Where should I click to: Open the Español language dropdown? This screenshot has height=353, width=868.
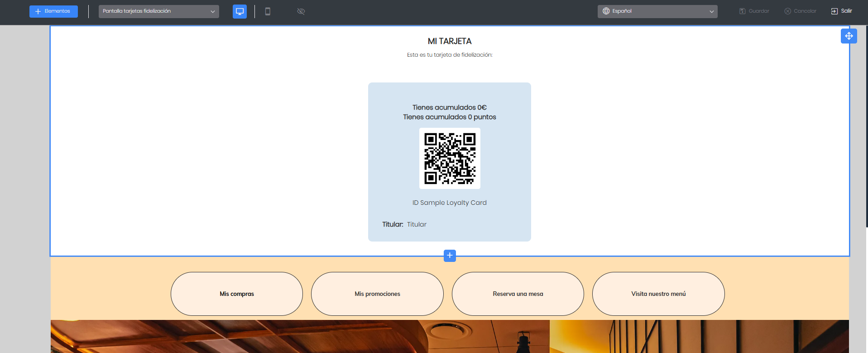click(657, 11)
